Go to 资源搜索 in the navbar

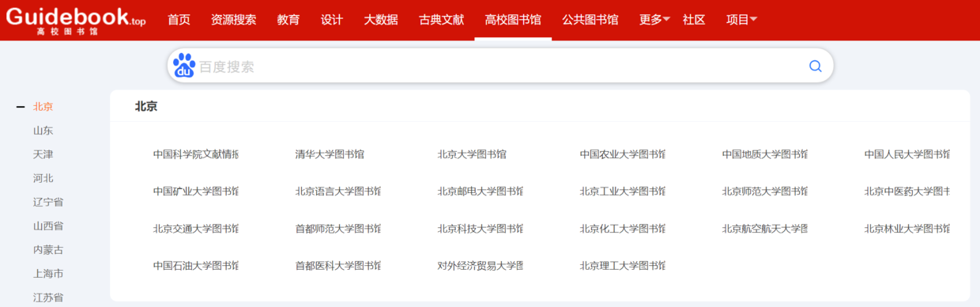(233, 20)
